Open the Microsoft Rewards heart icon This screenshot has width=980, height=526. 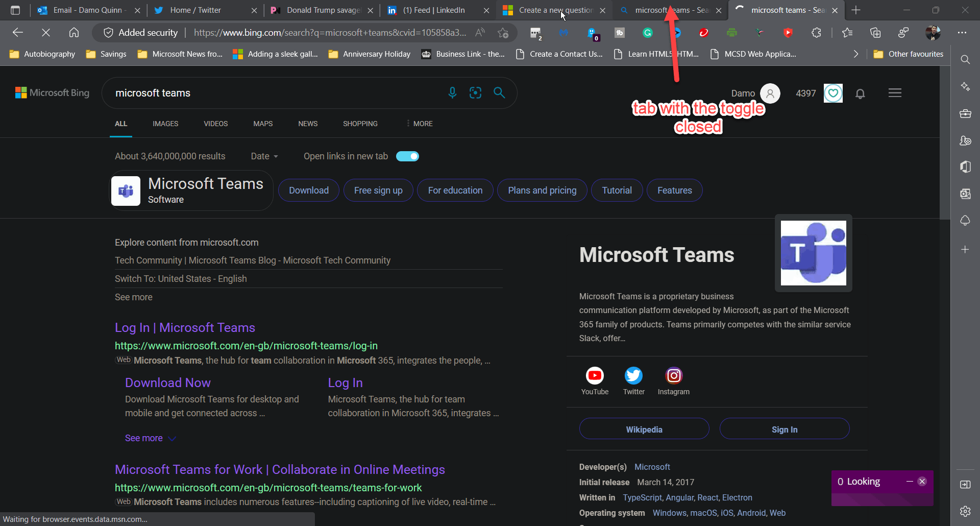click(833, 93)
